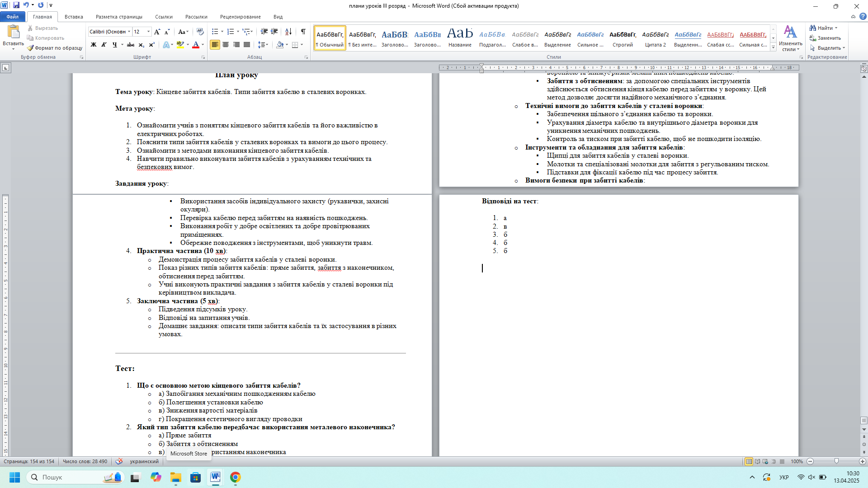Apply the Заголовок 1 style
The width and height of the screenshot is (868, 488).
394,38
